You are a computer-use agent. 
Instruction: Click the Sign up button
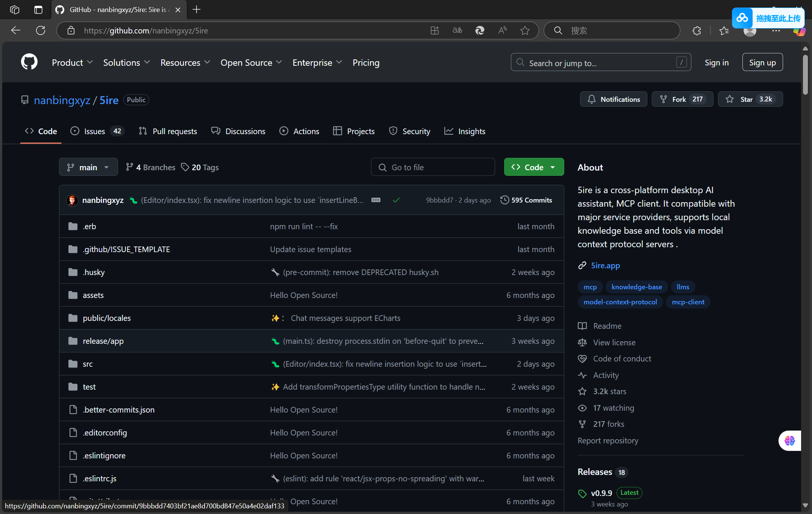[762, 62]
